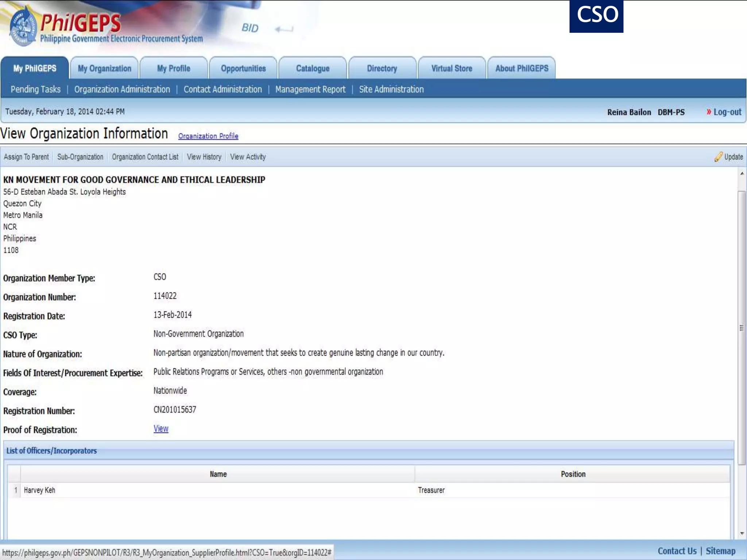Click the Log-out link
The height and width of the screenshot is (560, 747).
pos(727,112)
